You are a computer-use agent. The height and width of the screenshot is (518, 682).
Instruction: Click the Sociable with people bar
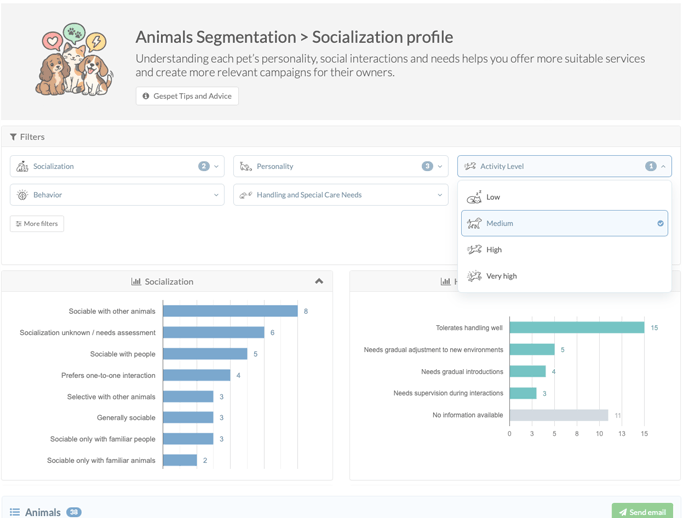coord(205,354)
